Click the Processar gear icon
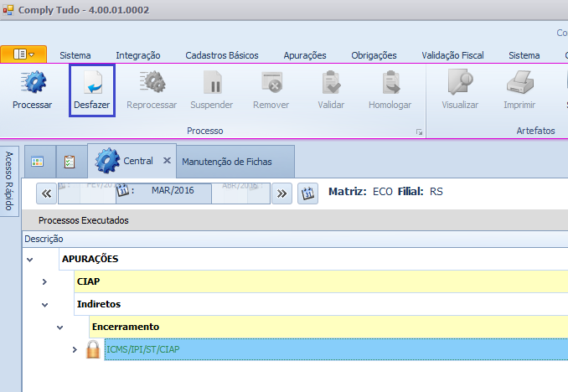Image resolution: width=568 pixels, height=392 pixels. [32, 83]
